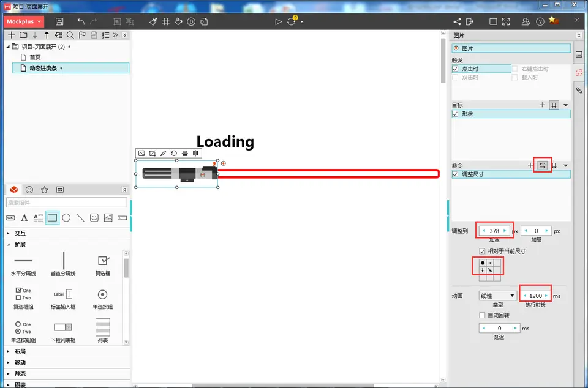Switch to the smiley icons library tab
The width and height of the screenshot is (588, 388).
pyautogui.click(x=29, y=190)
